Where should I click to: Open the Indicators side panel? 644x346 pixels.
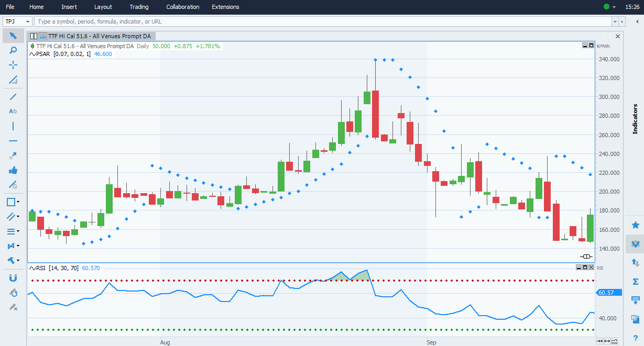pyautogui.click(x=635, y=119)
